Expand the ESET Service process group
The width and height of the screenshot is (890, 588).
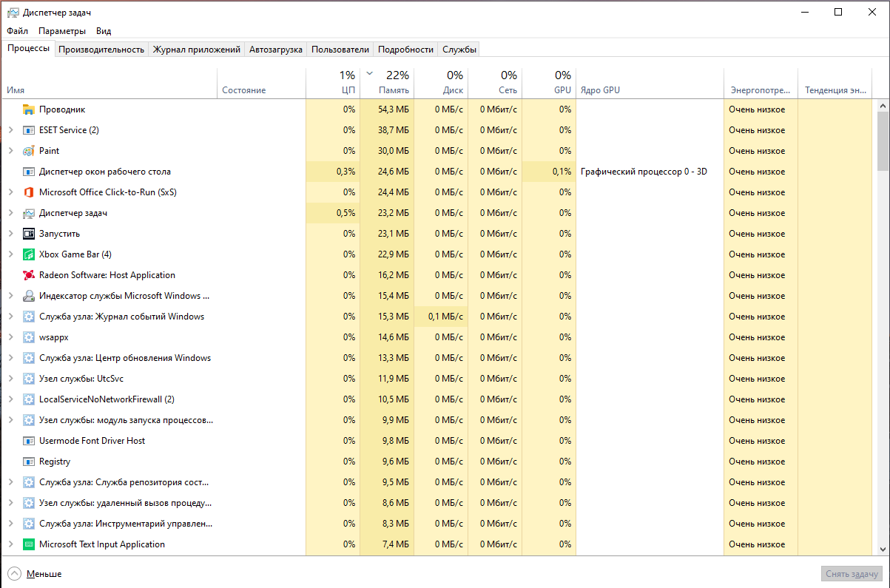tap(10, 130)
